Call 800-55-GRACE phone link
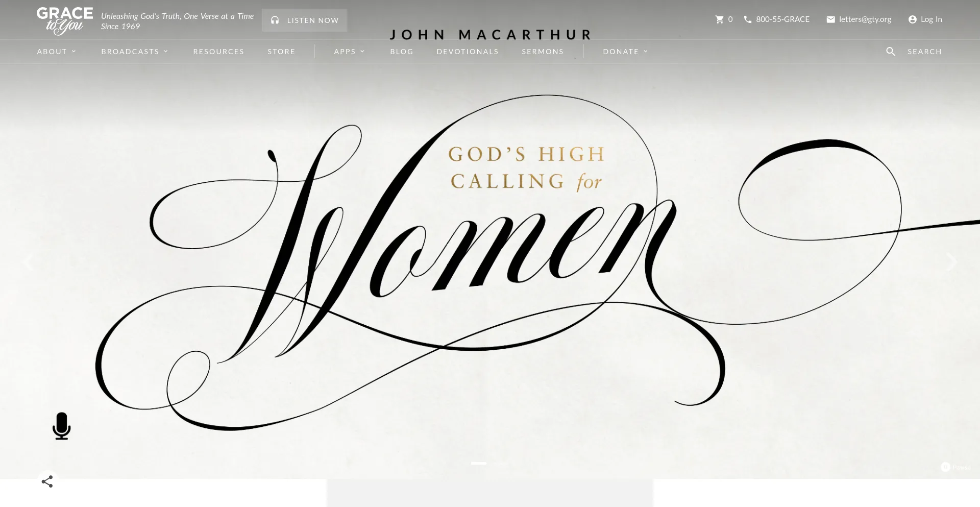Screen dimensions: 980x507 [x=777, y=19]
